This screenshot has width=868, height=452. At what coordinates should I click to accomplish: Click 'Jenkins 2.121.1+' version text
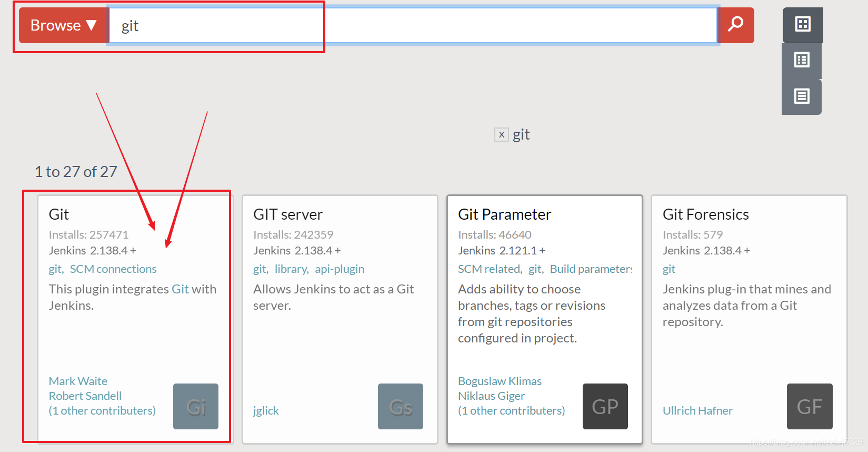502,250
